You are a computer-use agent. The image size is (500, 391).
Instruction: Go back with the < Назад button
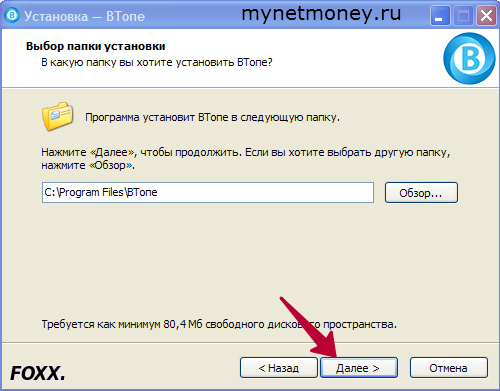point(279,368)
